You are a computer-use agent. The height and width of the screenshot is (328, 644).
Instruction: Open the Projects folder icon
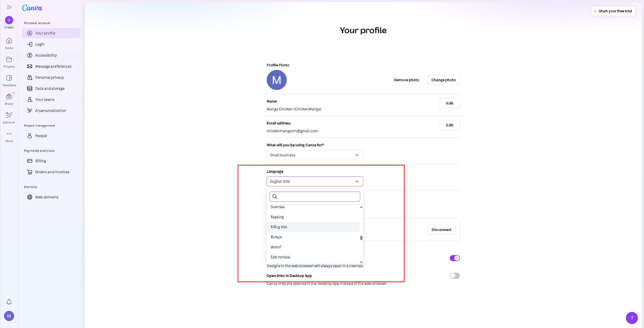(x=9, y=60)
